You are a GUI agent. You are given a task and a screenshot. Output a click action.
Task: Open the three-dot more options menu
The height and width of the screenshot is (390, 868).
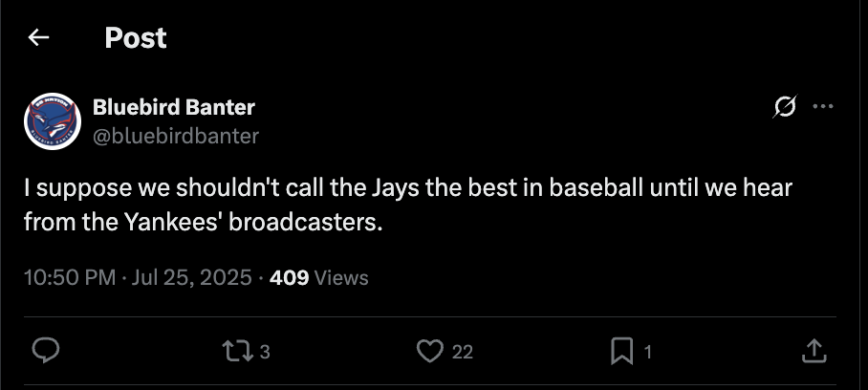[x=823, y=106]
